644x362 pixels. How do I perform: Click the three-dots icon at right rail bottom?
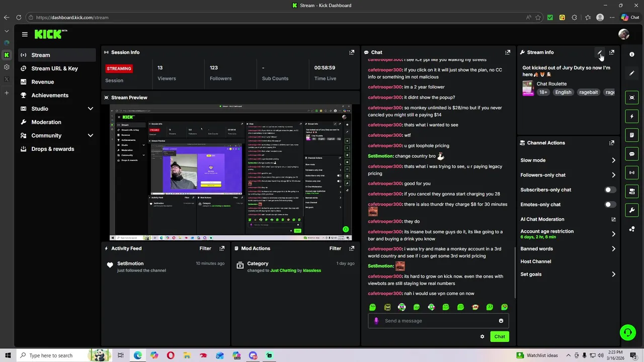tap(632, 229)
